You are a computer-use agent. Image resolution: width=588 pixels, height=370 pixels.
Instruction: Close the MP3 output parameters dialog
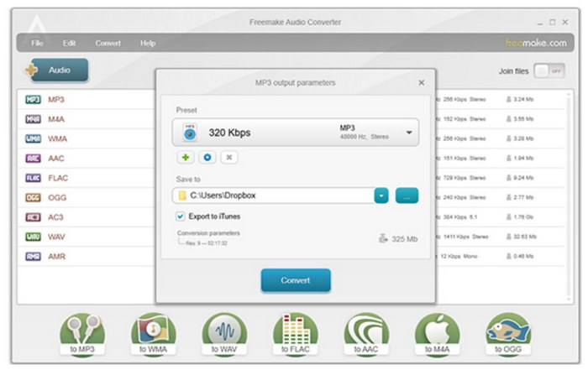422,82
